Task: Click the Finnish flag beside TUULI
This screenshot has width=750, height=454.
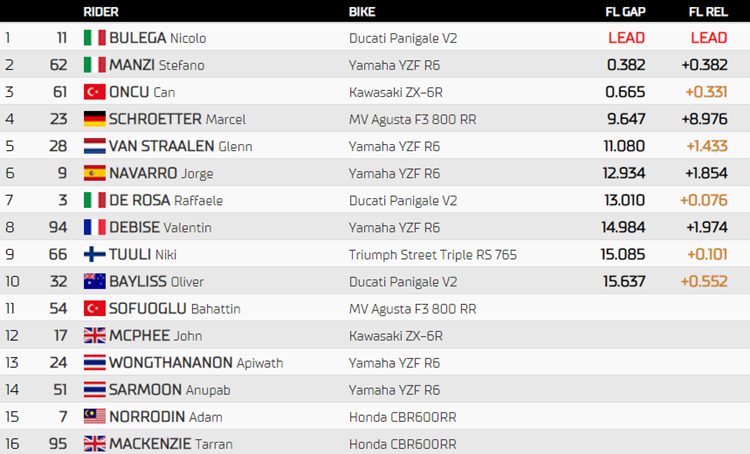Action: click(95, 254)
